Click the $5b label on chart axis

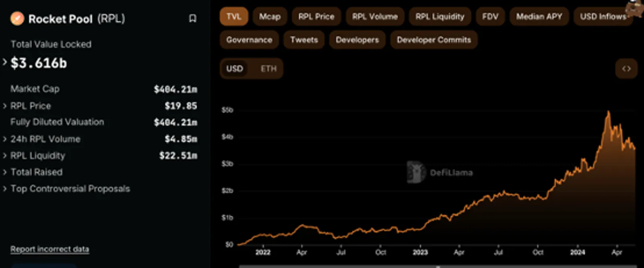227,110
